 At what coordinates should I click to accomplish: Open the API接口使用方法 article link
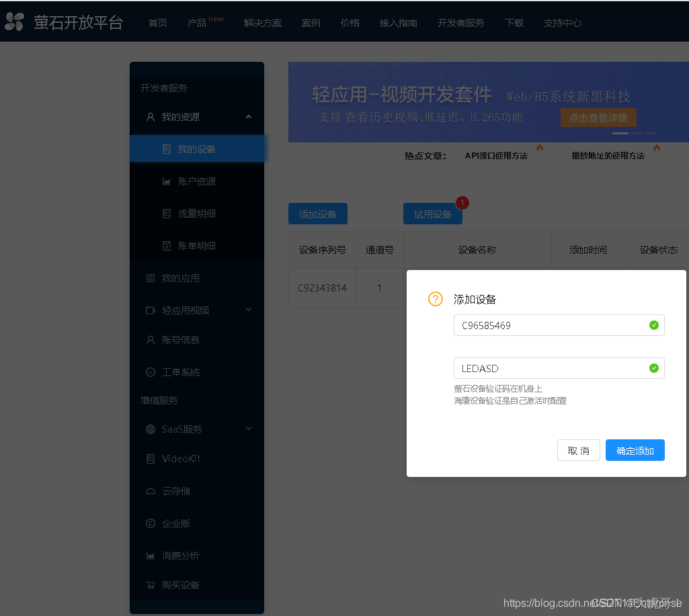pyautogui.click(x=498, y=154)
